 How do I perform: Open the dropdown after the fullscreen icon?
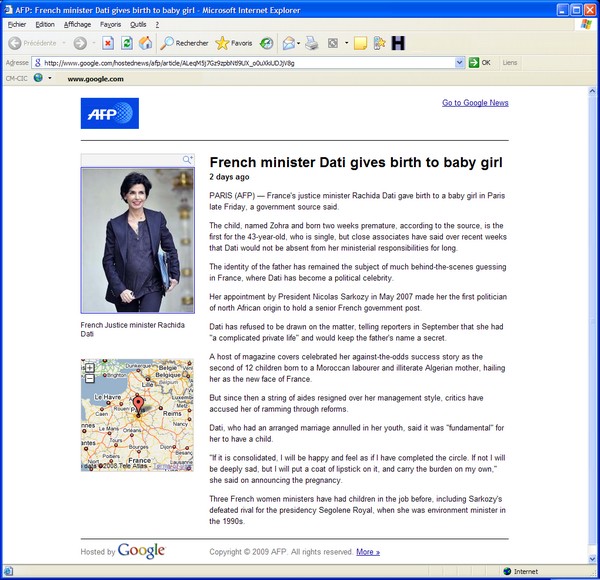(x=347, y=43)
